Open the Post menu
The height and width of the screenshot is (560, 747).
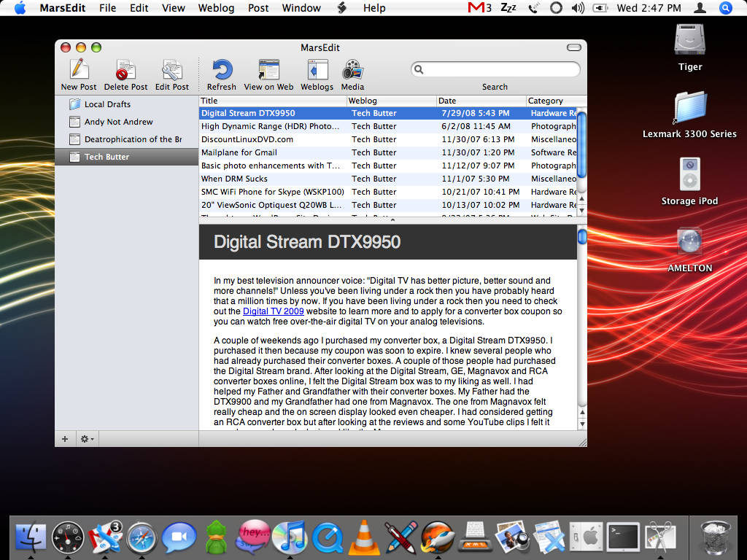pos(258,7)
